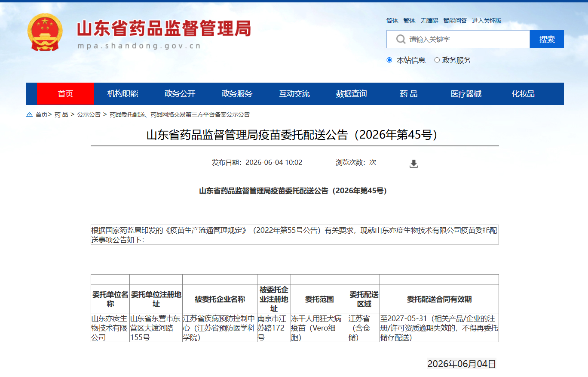Click the national emblem logo

45,32
